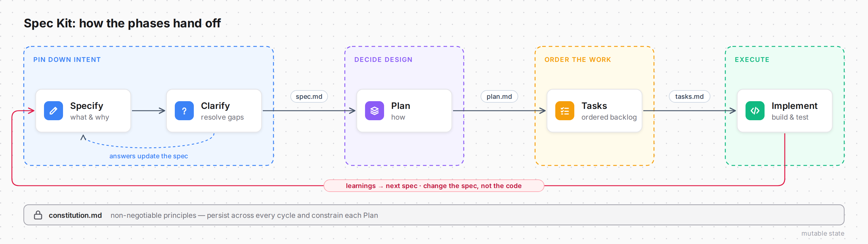868x244 pixels.
Task: Click the "Clarify" card title
Action: (215, 106)
